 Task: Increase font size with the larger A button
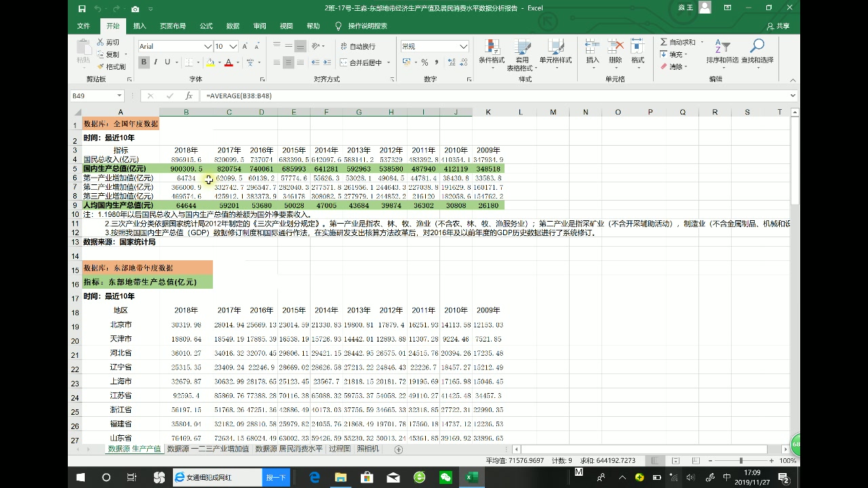tap(245, 46)
